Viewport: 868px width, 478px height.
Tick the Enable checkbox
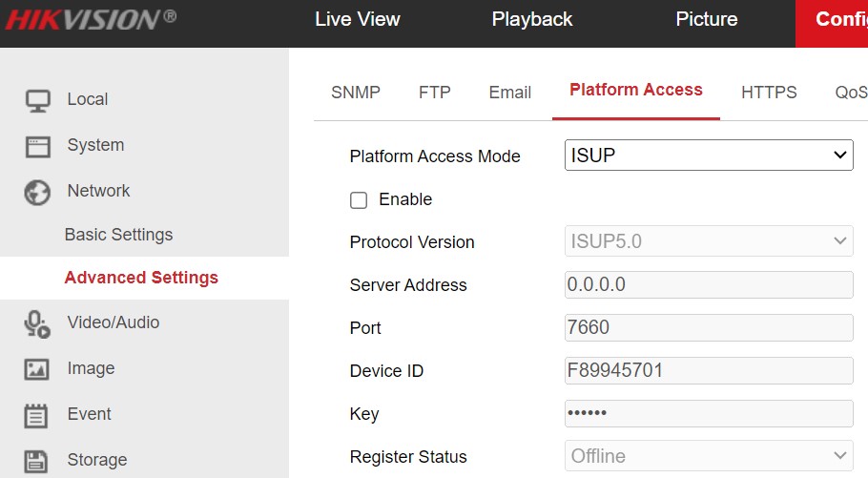(359, 199)
